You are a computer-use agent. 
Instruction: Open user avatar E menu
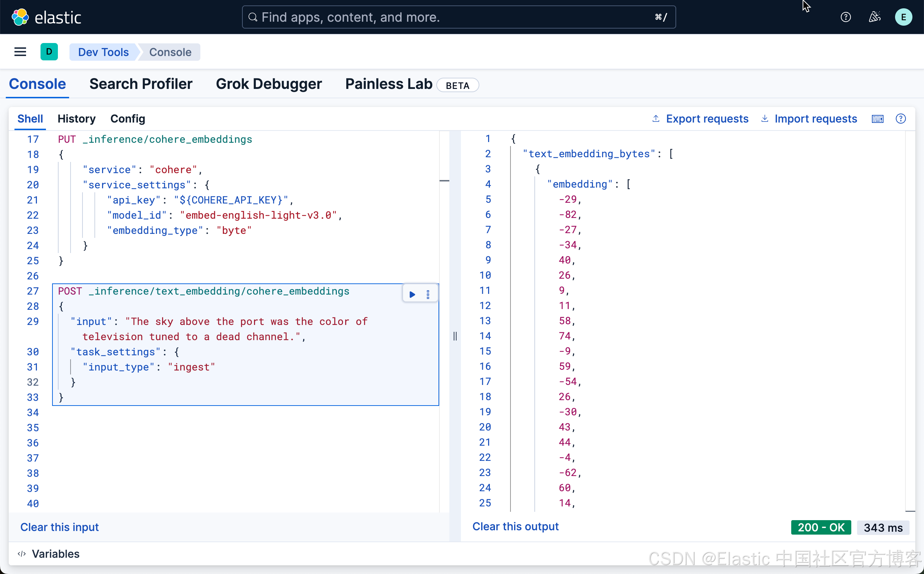903,17
